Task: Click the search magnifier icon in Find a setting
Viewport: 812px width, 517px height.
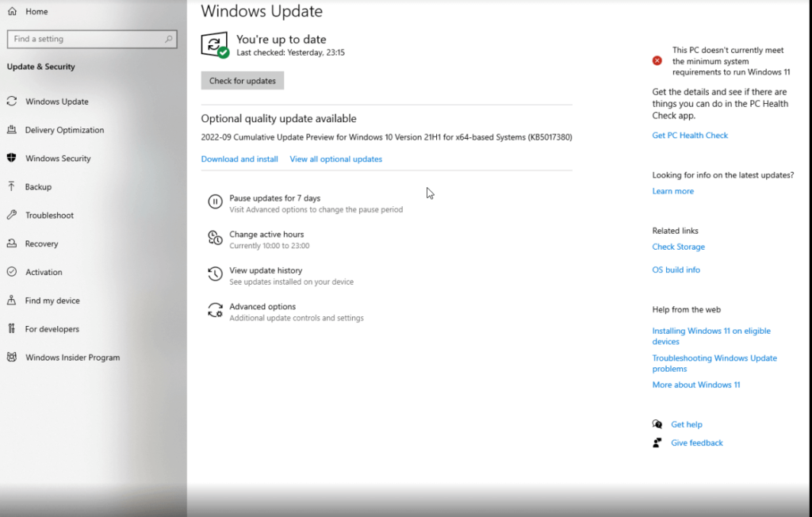Action: pos(168,39)
